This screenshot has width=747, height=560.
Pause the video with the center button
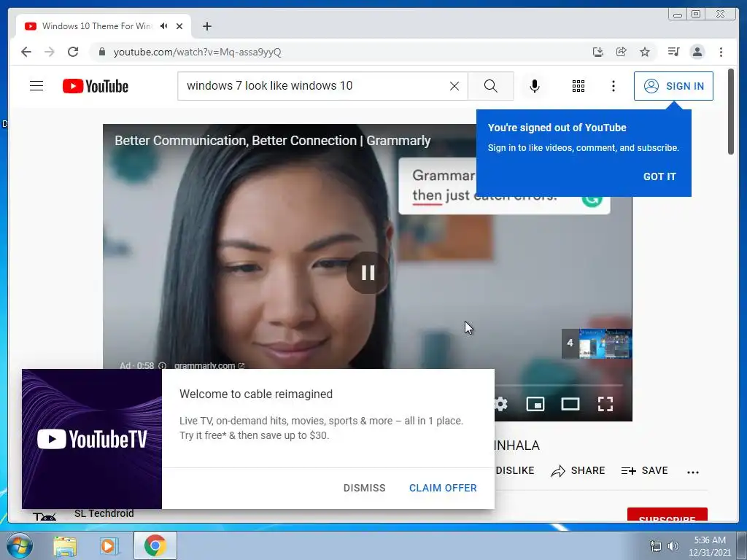[x=368, y=273]
